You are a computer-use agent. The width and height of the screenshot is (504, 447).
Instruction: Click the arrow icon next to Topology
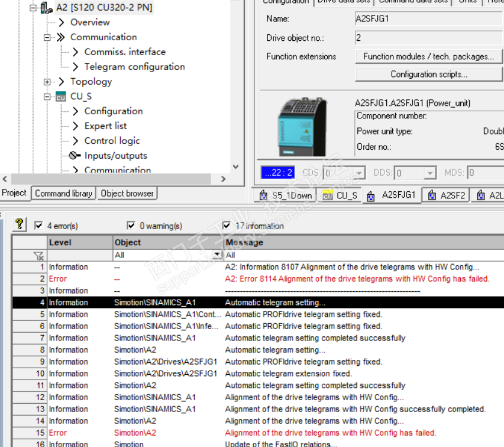pyautogui.click(x=62, y=82)
